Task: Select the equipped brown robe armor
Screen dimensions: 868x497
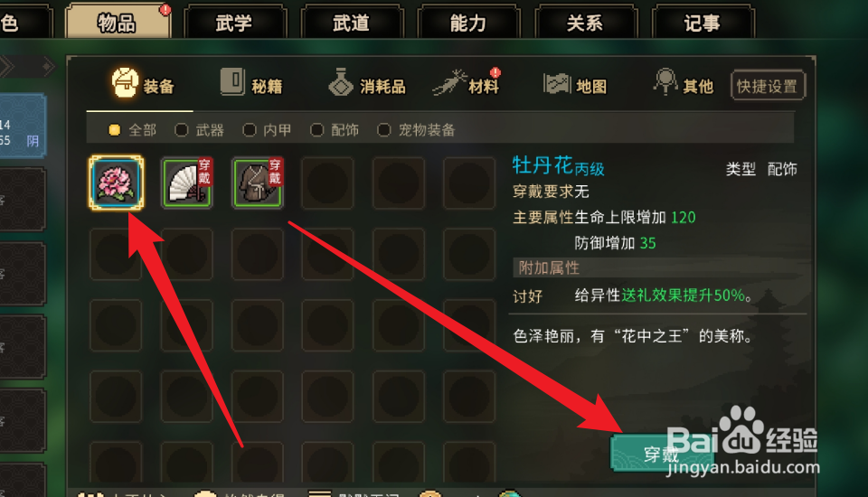Action: (x=258, y=183)
